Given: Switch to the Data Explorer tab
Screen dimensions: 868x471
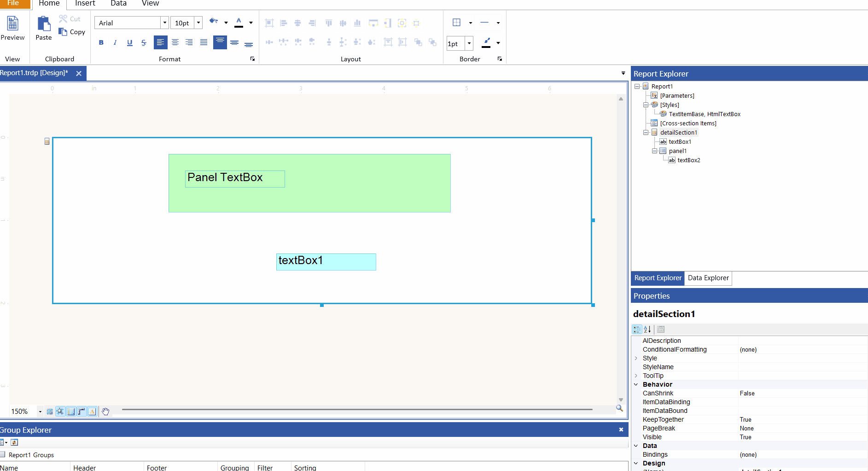Looking at the screenshot, I should pos(708,278).
